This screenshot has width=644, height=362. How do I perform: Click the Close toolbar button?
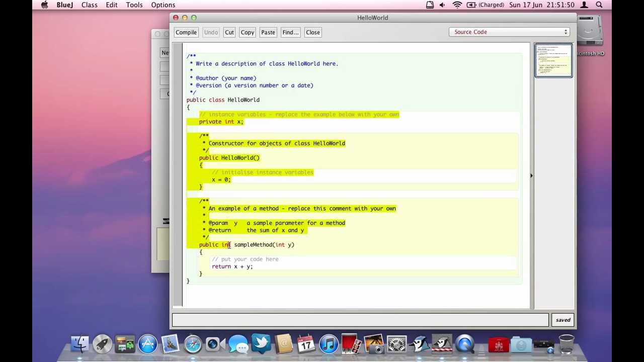click(313, 32)
